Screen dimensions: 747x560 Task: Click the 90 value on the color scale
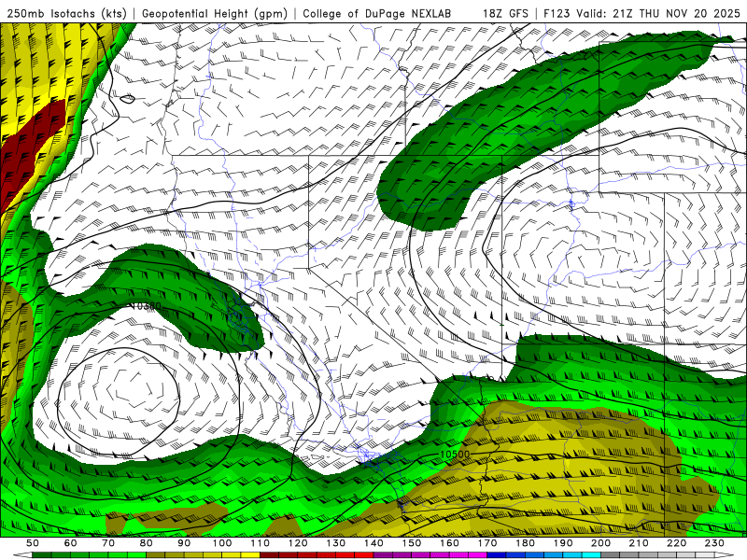click(x=184, y=543)
